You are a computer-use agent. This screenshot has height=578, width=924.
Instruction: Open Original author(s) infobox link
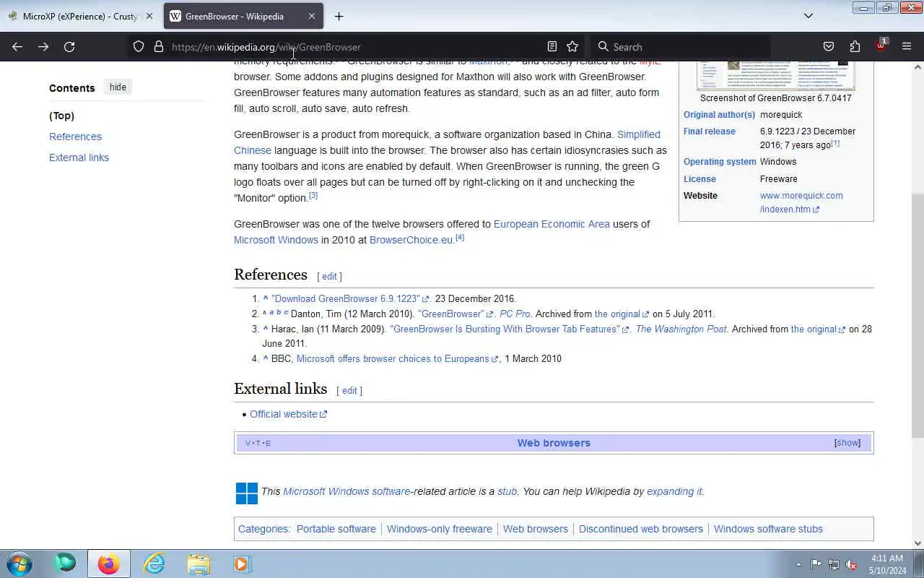pos(719,115)
